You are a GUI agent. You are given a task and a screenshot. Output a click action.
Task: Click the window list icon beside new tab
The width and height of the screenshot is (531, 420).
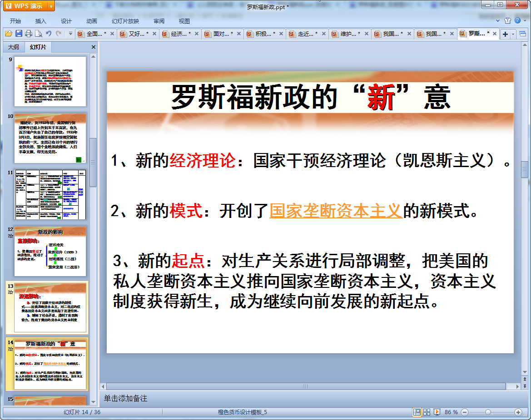[x=522, y=34]
